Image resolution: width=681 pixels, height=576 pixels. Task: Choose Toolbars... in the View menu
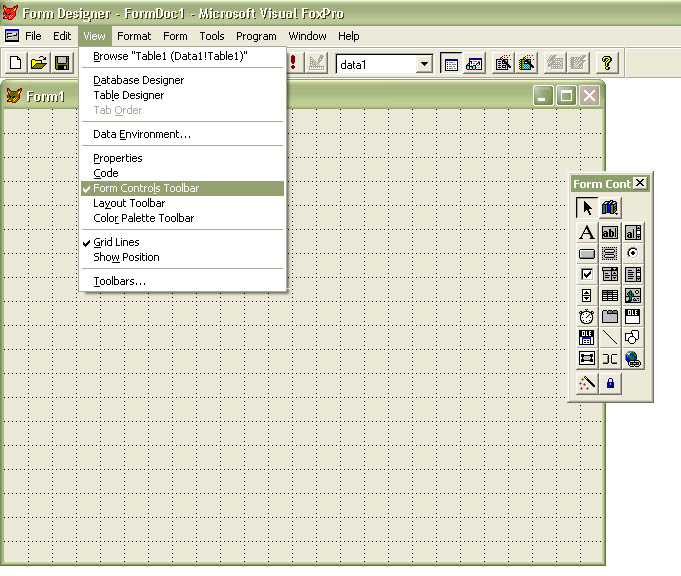coord(182,281)
